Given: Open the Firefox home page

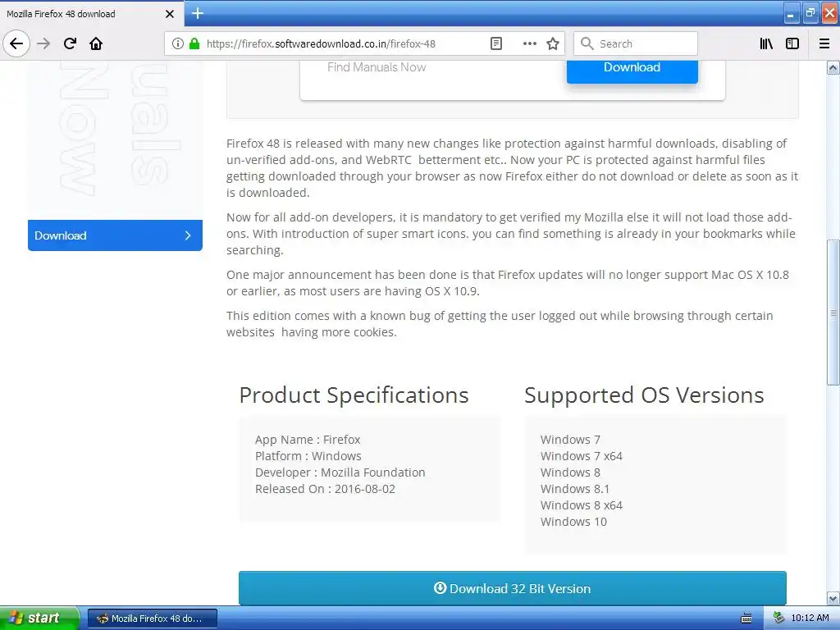Looking at the screenshot, I should [x=96, y=43].
